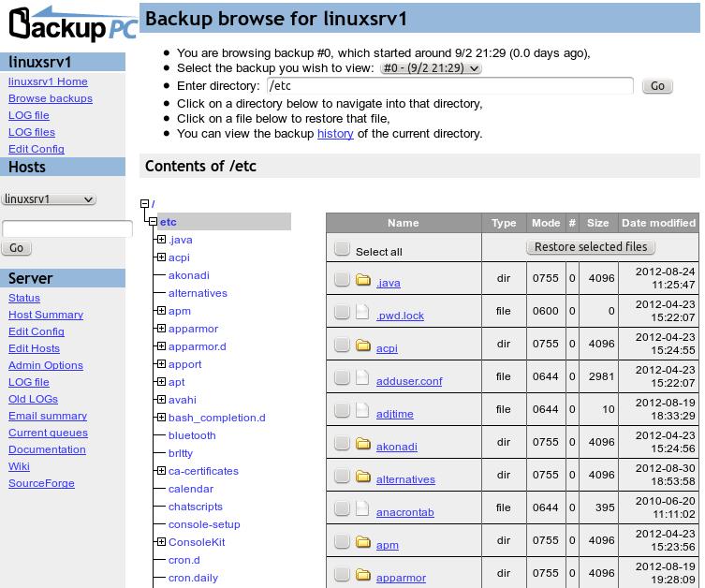Select cron.daily in directory tree
Screen dimensions: 705x588
[x=193, y=578]
